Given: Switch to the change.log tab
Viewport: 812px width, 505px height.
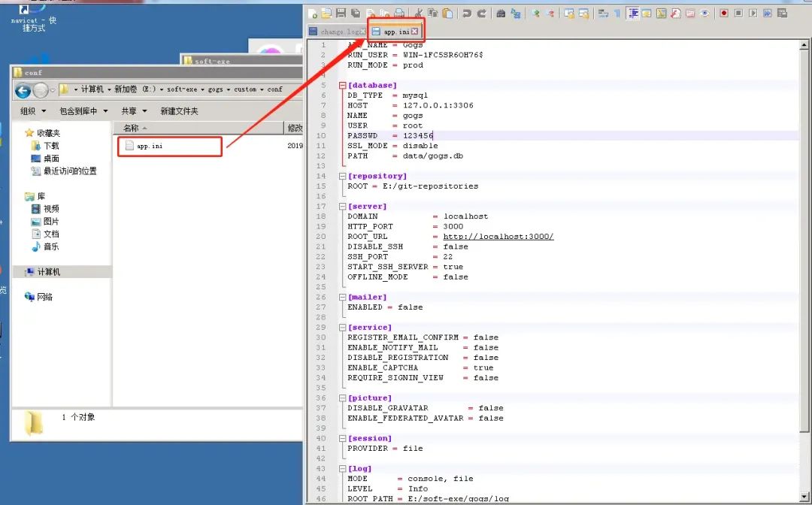Looking at the screenshot, I should click(x=338, y=32).
